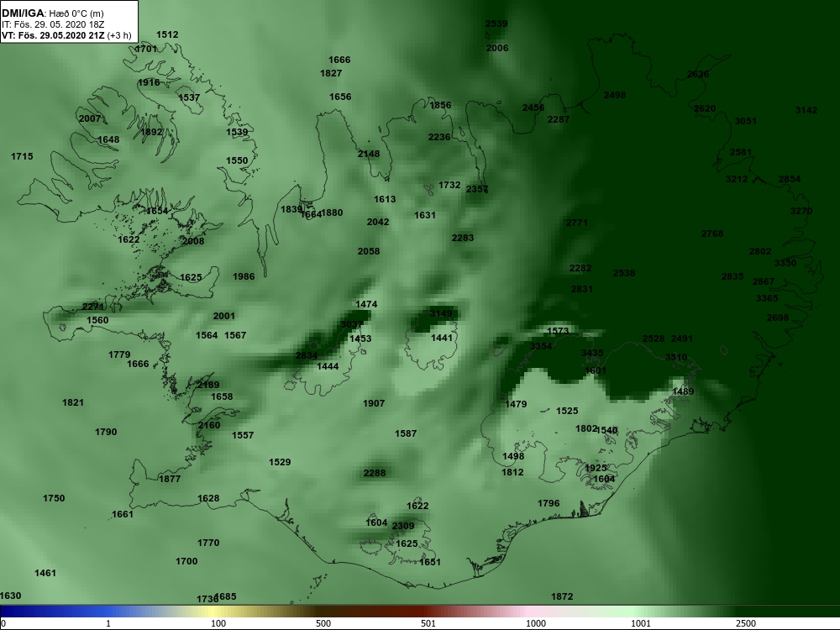Click the color scale label 1000

coord(536,623)
